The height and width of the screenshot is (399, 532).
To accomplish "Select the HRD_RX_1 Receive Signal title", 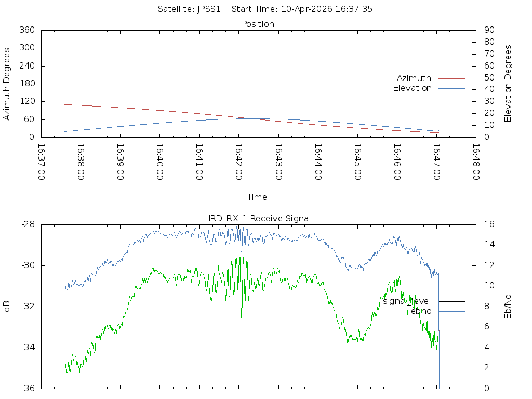I will pyautogui.click(x=258, y=218).
